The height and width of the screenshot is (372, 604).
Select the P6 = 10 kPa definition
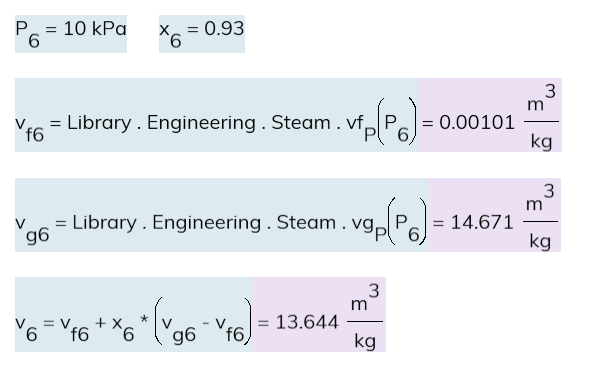[71, 34]
